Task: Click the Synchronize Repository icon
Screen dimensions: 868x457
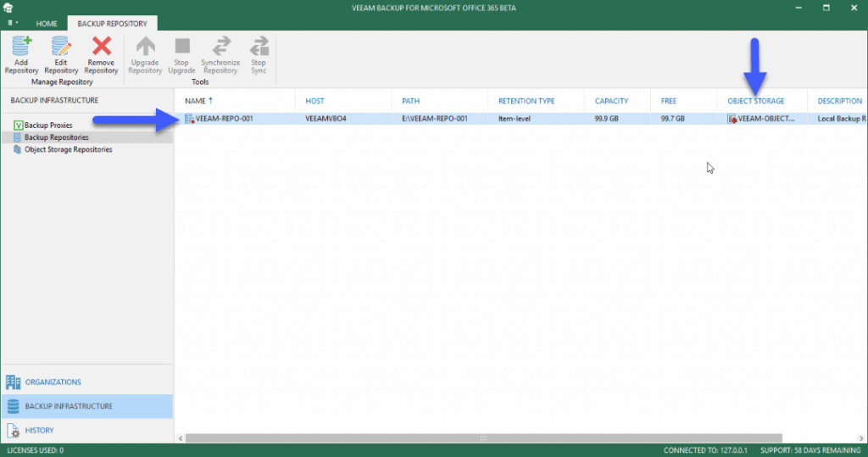Action: [x=221, y=46]
